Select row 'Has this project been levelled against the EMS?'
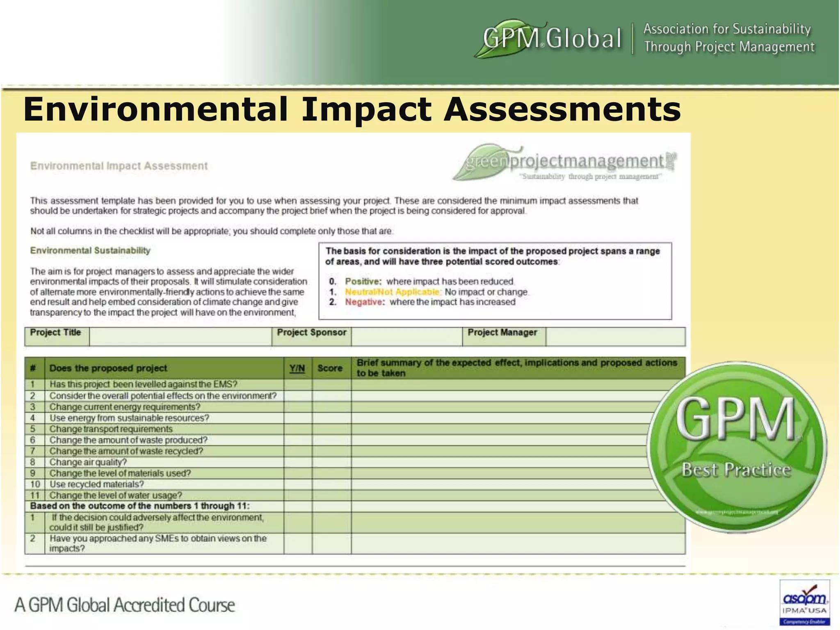The image size is (840, 630). tap(355, 384)
